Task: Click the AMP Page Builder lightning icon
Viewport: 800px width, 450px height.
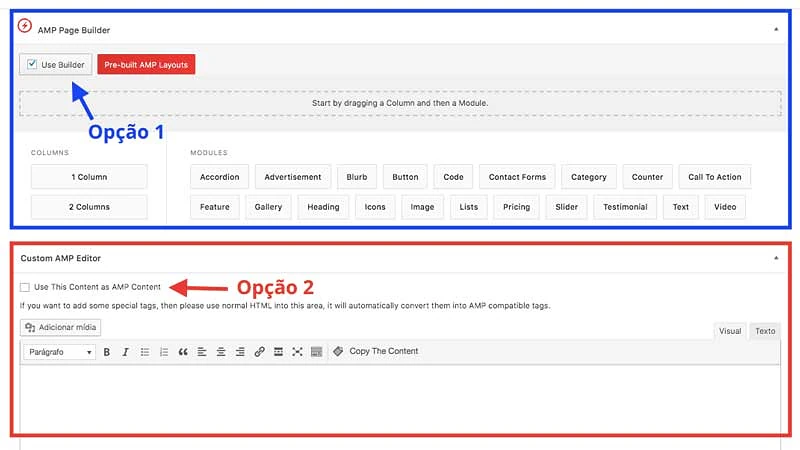Action: coord(24,26)
